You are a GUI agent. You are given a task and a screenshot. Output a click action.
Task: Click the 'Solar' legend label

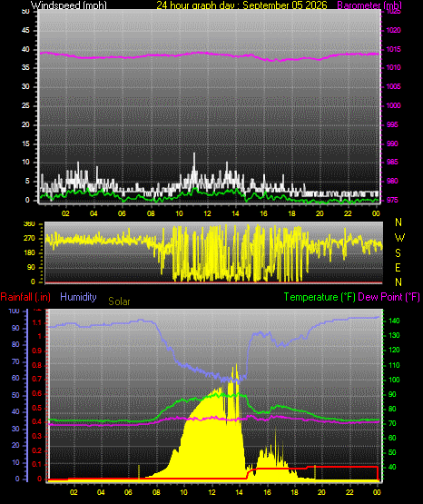[119, 301]
